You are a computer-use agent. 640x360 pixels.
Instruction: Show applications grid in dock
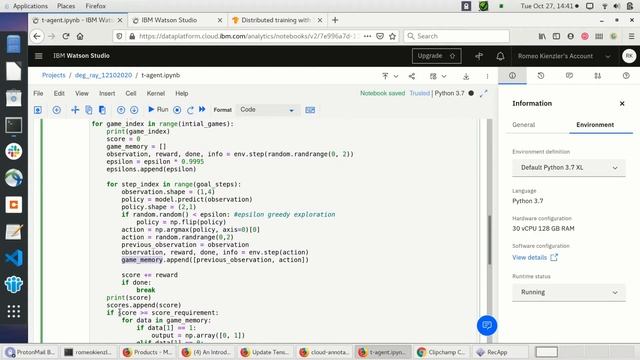13,311
